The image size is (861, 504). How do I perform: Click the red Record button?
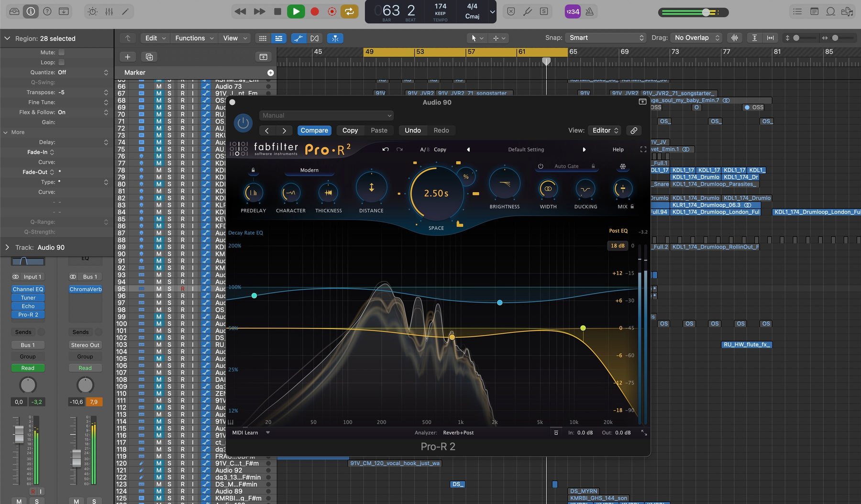[x=314, y=11]
